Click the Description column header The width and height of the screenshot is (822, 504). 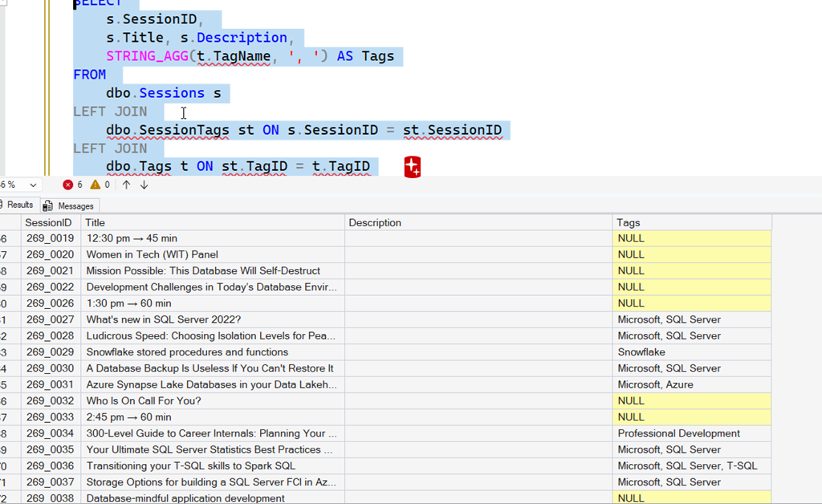tap(375, 222)
